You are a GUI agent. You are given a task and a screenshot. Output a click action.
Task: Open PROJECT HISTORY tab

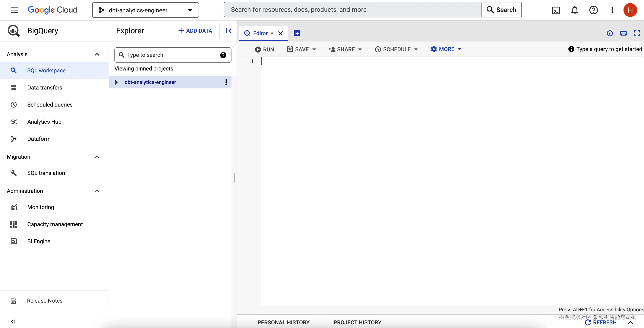(357, 322)
